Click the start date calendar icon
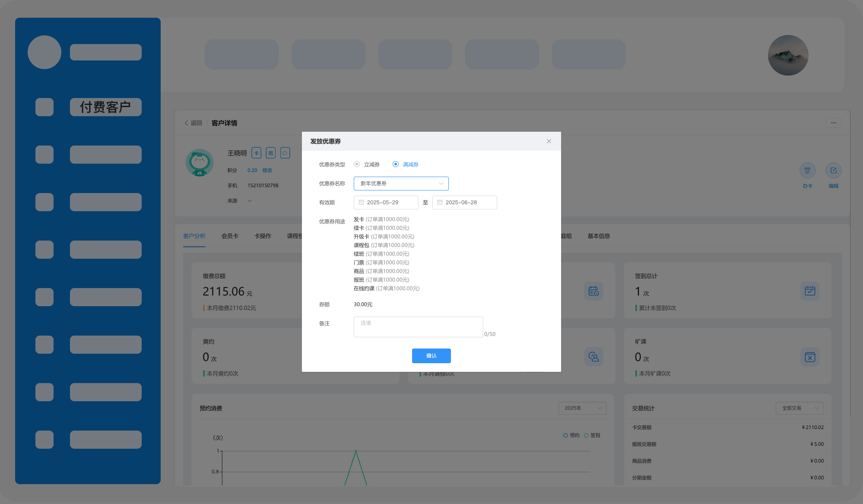Viewport: 863px width, 504px height. [x=361, y=203]
